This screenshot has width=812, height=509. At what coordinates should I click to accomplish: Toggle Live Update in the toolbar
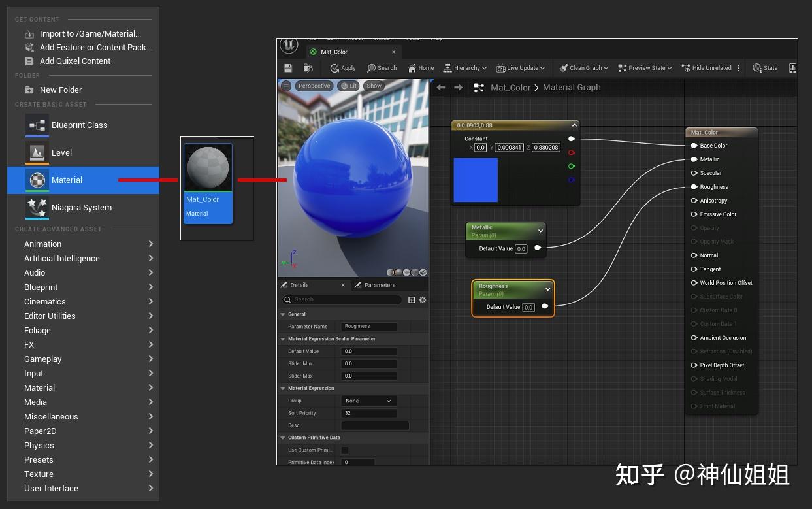click(520, 67)
